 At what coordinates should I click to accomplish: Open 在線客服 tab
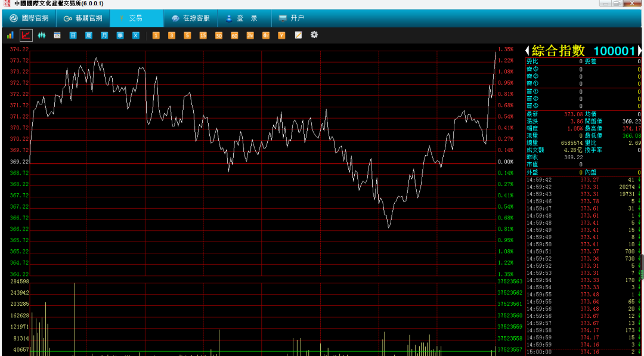(191, 18)
